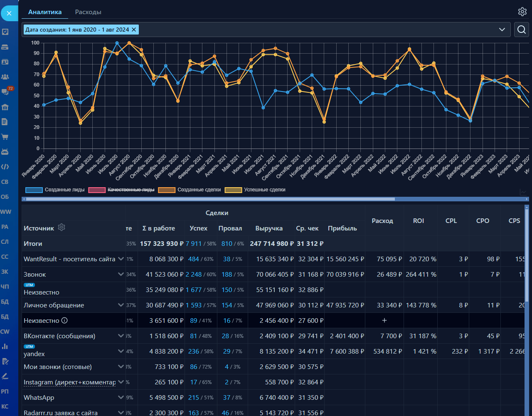The image size is (532, 416).
Task: Open chat messages icon with 72 badge
Action: point(5,92)
